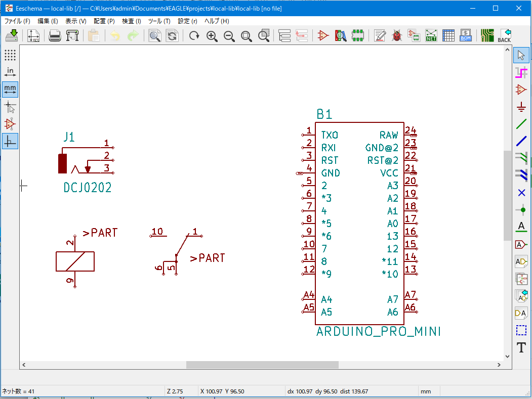Activate the highlight net tool
Viewport: 532px width, 399px height.
tap(521, 72)
